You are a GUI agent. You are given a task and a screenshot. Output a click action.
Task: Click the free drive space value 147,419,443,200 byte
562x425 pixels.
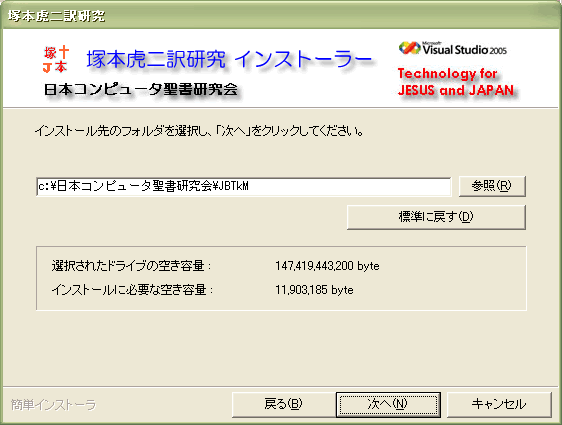tap(327, 266)
